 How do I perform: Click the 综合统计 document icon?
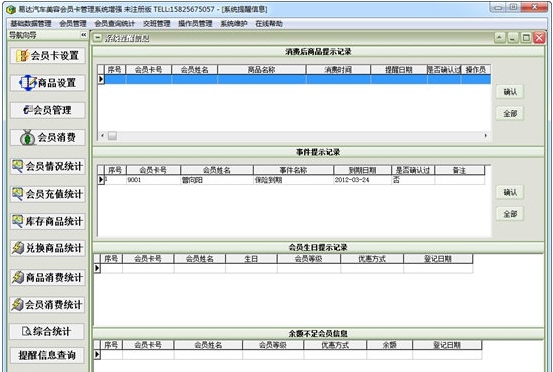click(26, 331)
